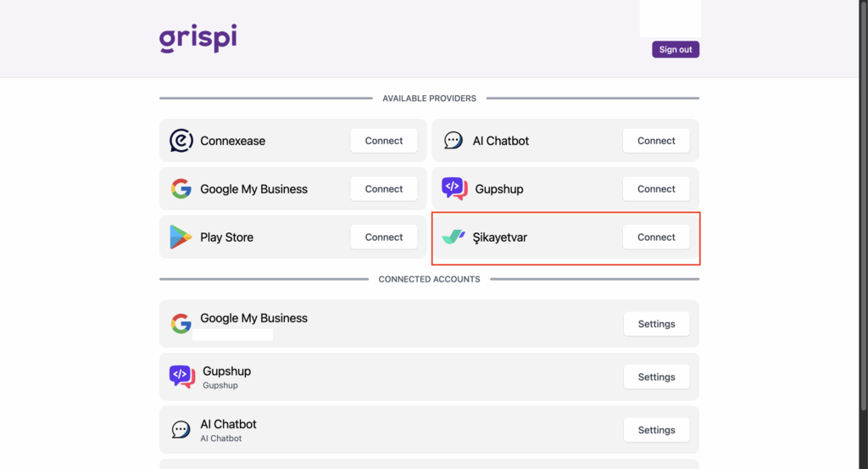Connect the Google My Business provider
This screenshot has width=868, height=469.
point(384,189)
